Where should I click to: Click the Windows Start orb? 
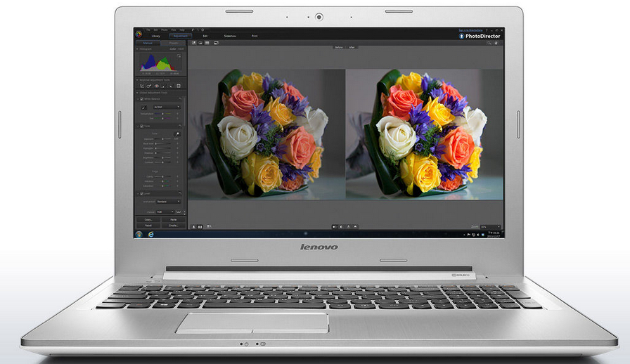(139, 233)
